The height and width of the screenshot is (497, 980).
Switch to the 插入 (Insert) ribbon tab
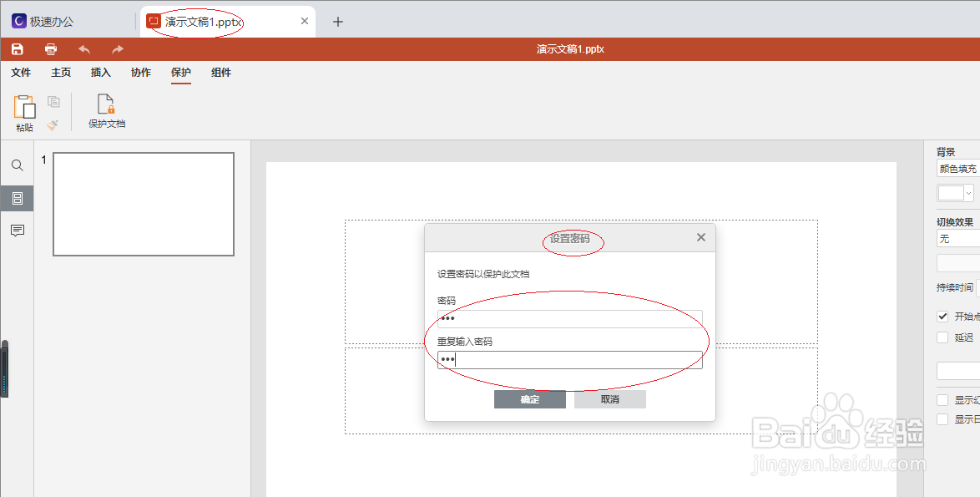[x=100, y=73]
